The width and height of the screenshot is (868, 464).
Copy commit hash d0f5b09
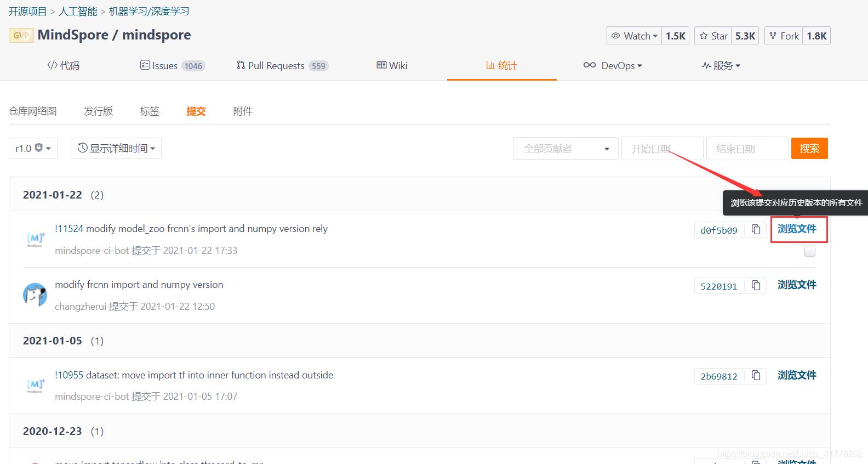(756, 230)
